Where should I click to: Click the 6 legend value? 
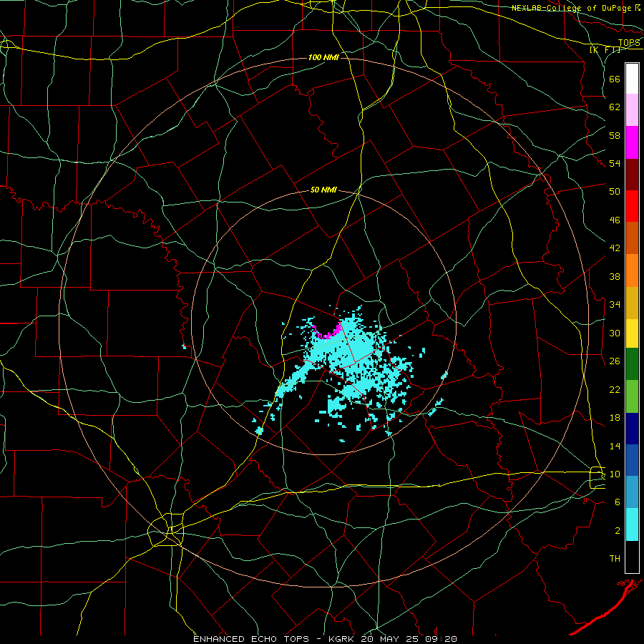click(618, 502)
